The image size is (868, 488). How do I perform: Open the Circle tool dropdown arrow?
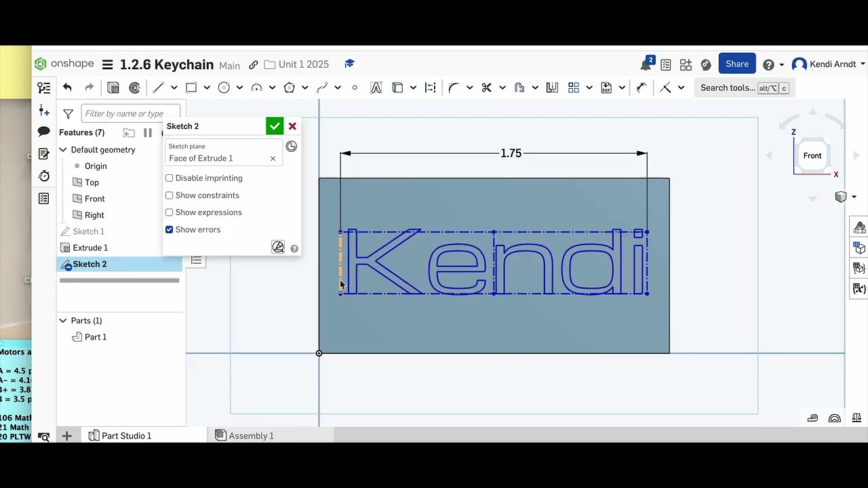click(239, 87)
